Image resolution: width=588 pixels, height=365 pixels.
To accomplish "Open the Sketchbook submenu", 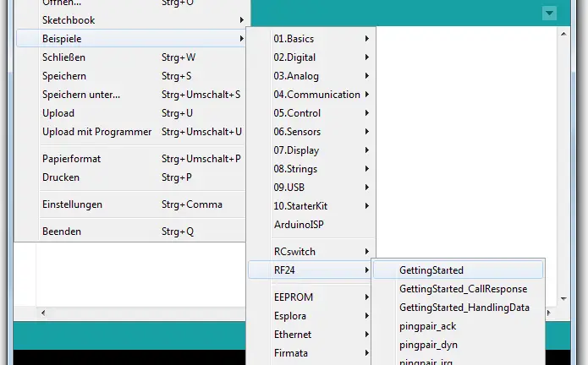I will (131, 20).
